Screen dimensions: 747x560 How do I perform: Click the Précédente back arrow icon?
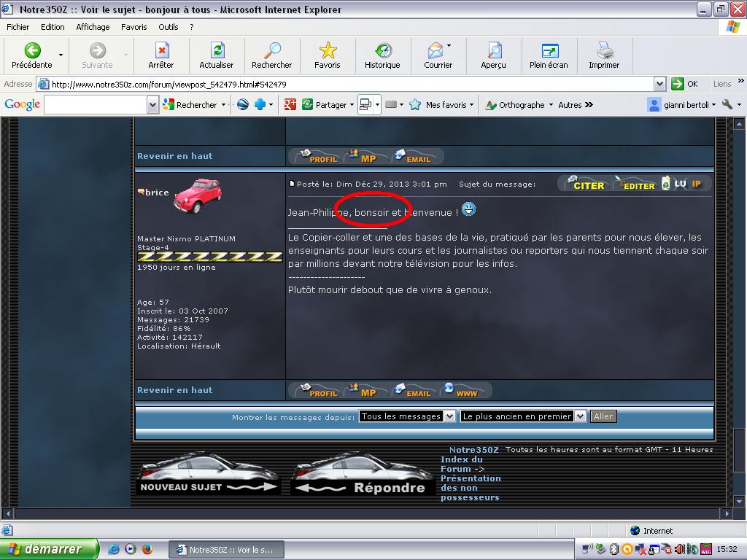(x=32, y=51)
